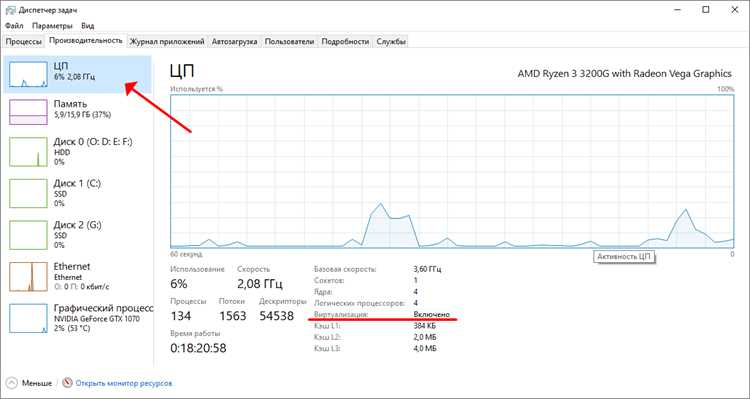Click the Память mini graph thumbnail
Screen dimensions: 750x399
tap(28, 112)
